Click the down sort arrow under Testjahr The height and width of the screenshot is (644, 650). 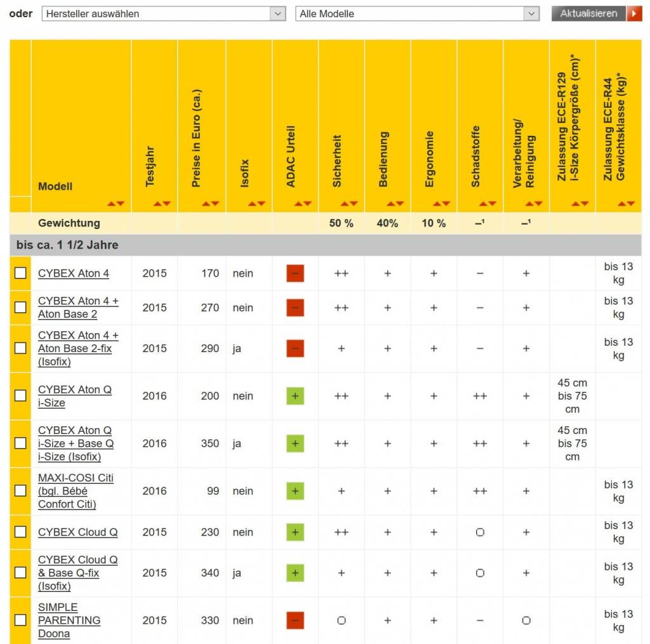coord(167,204)
